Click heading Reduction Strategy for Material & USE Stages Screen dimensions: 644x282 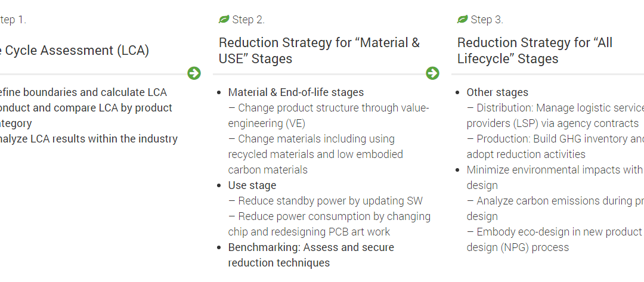pos(319,51)
